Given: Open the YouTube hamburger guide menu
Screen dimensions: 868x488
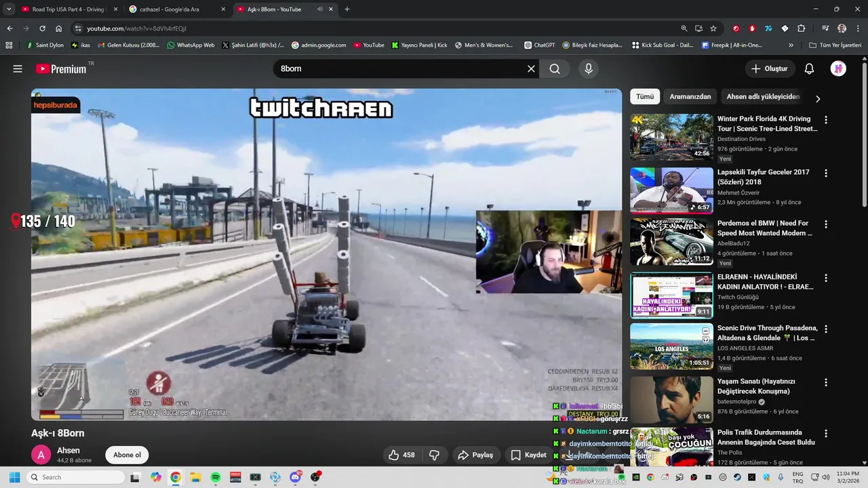Looking at the screenshot, I should [x=18, y=68].
